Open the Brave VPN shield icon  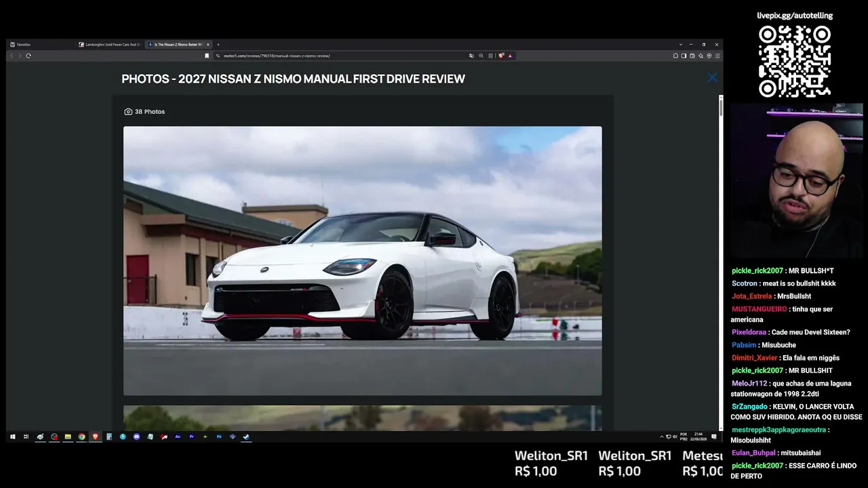click(x=709, y=56)
